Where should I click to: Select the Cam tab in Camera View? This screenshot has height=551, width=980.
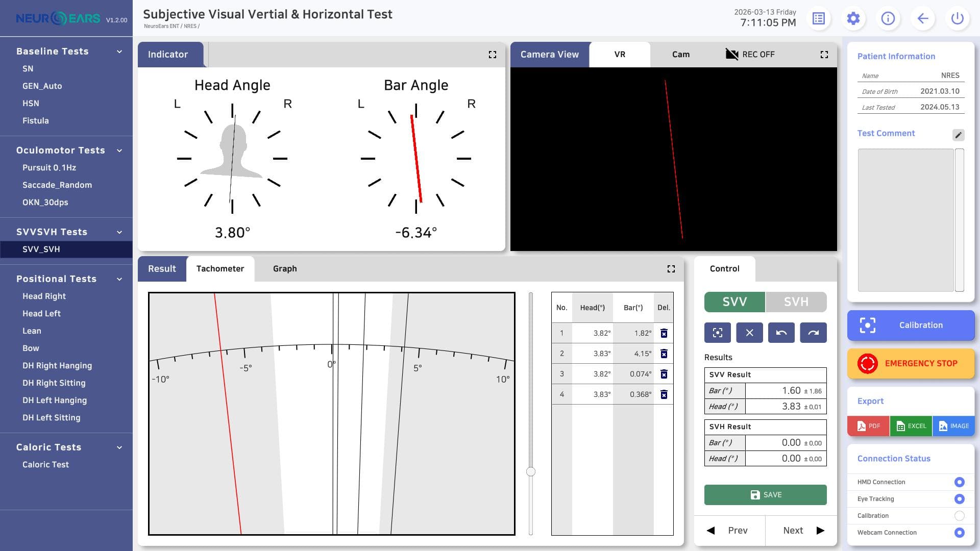681,55
